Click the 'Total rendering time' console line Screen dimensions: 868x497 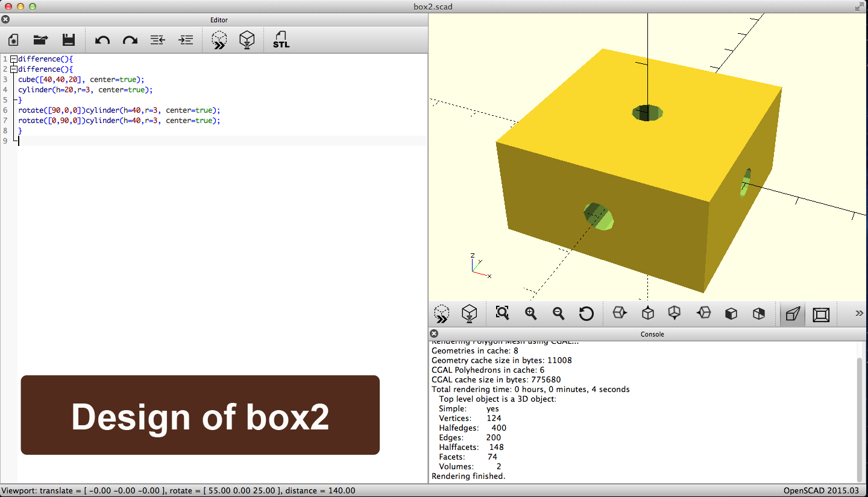tap(530, 389)
